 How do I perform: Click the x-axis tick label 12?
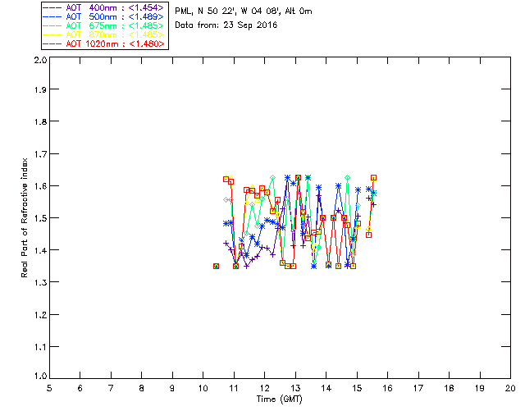[264, 388]
